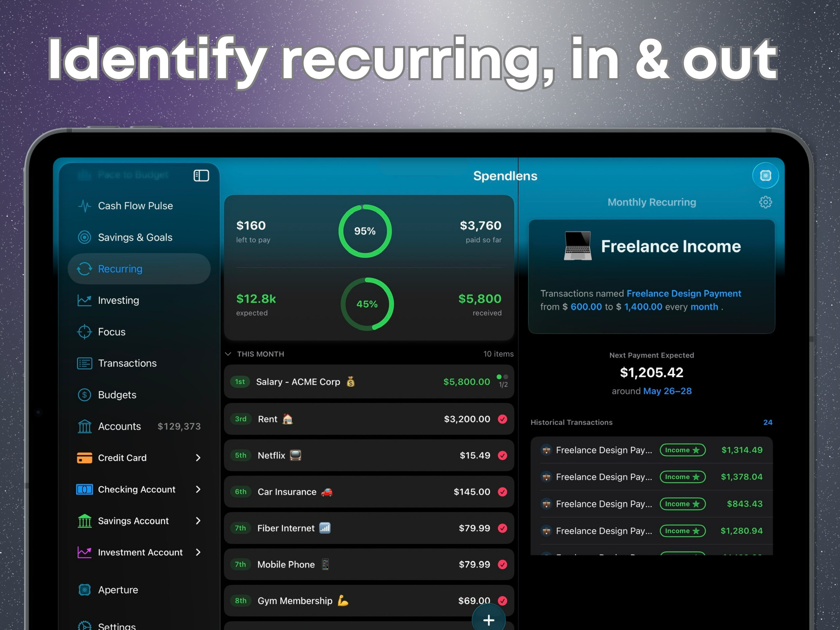Collapse the THIS MONTH section chevron

228,354
